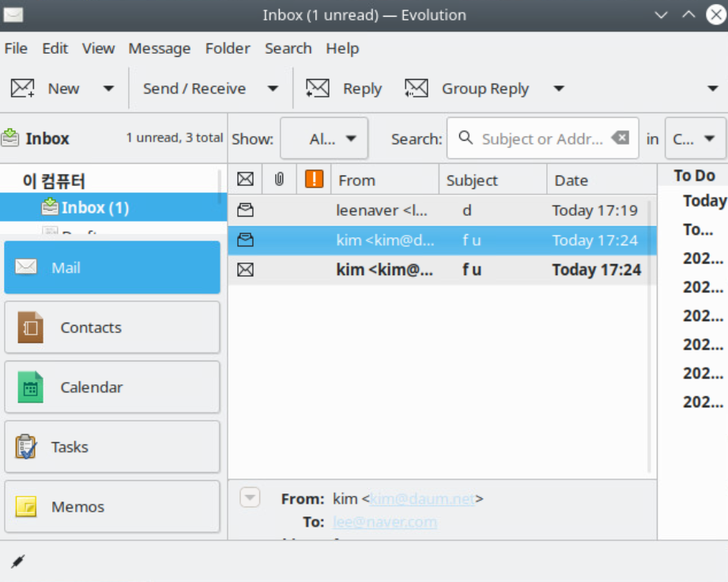
Task: Click kim@daum.net sender link
Action: click(x=423, y=499)
